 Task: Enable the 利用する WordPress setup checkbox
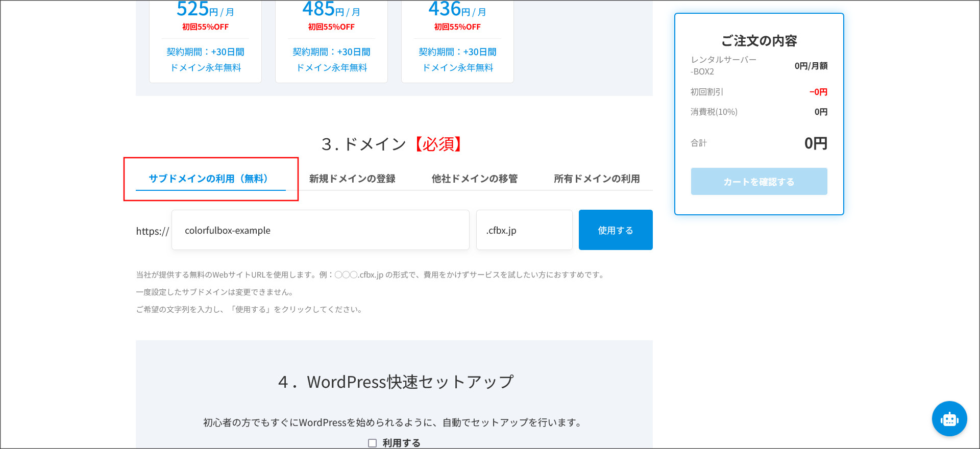pos(373,443)
